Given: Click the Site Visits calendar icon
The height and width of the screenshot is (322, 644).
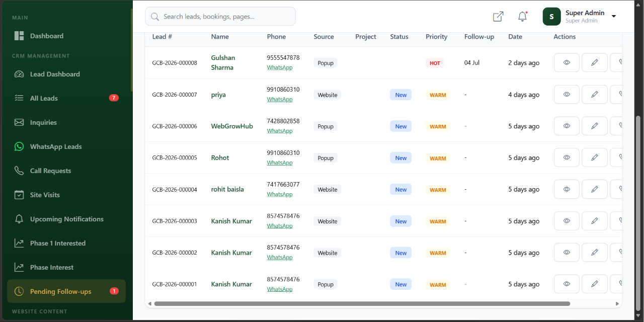Looking at the screenshot, I should (19, 195).
